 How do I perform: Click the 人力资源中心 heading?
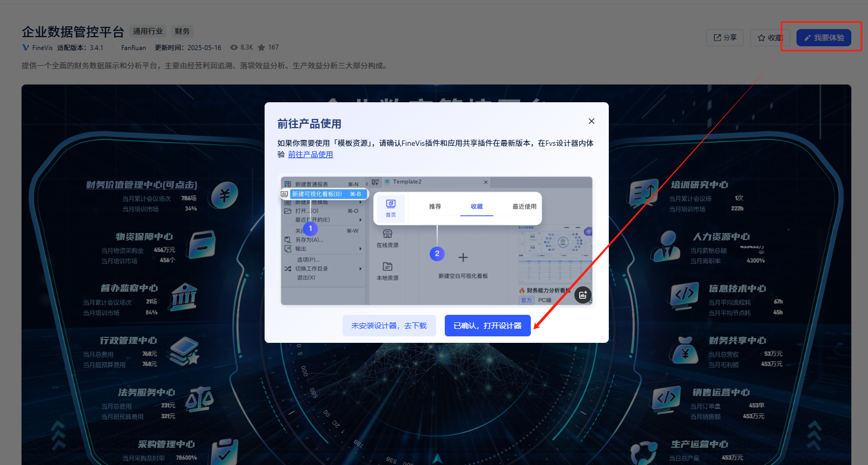[x=721, y=237]
